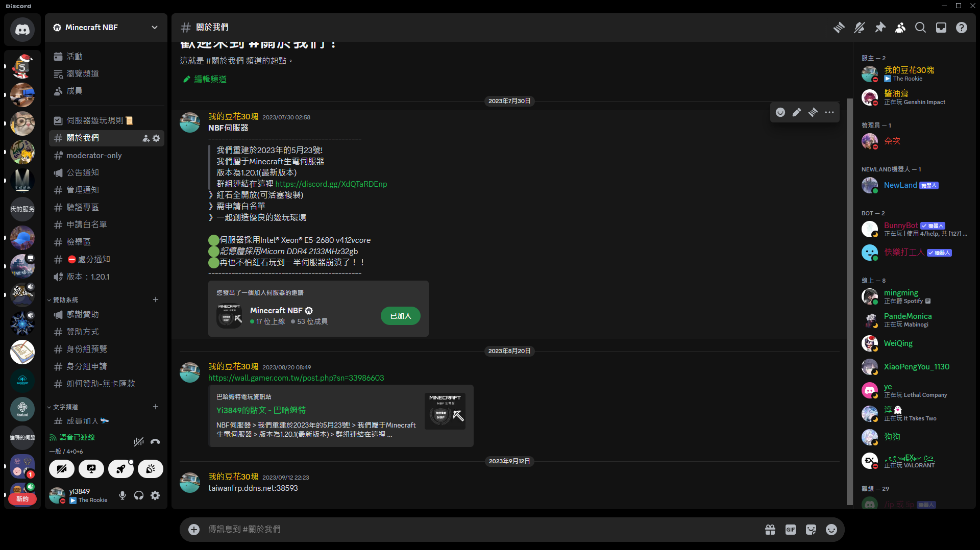Click in the message input field
The image size is (980, 550).
click(x=459, y=530)
